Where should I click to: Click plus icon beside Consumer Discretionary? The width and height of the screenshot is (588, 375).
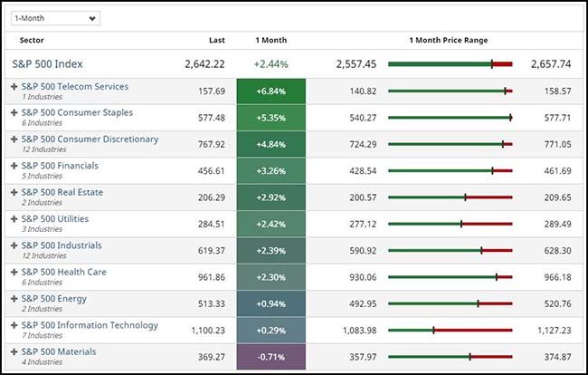(14, 139)
